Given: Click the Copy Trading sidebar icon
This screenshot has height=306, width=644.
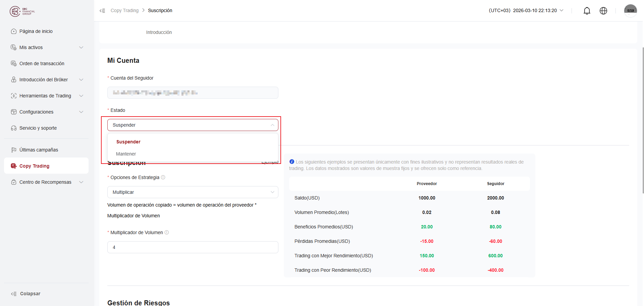Looking at the screenshot, I should (14, 166).
